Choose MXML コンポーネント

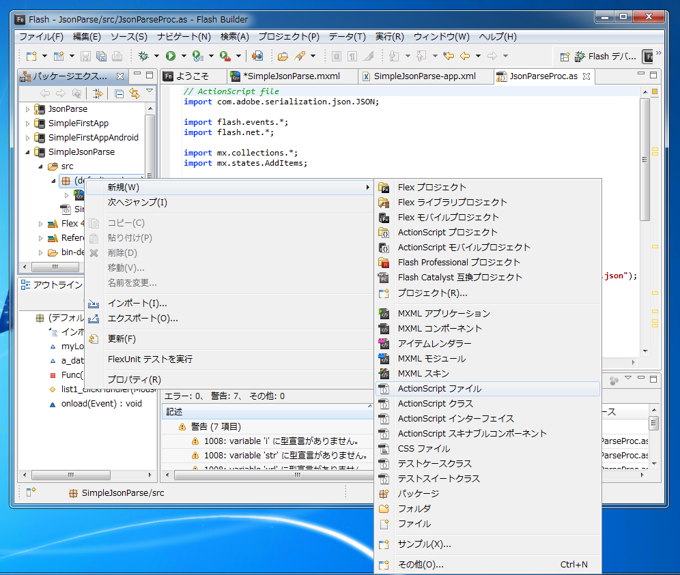(x=487, y=329)
